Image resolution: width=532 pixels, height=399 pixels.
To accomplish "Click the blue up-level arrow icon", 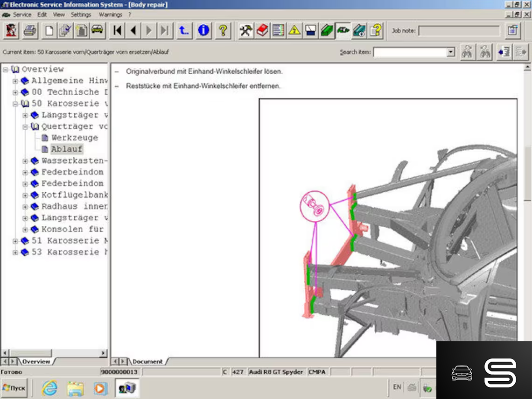I will [184, 31].
